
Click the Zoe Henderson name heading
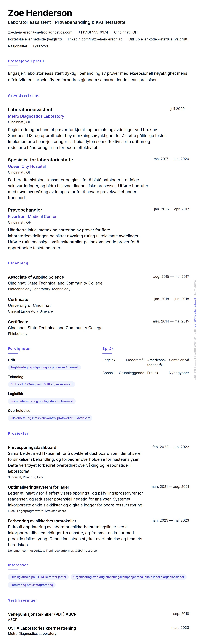pos(40,13)
